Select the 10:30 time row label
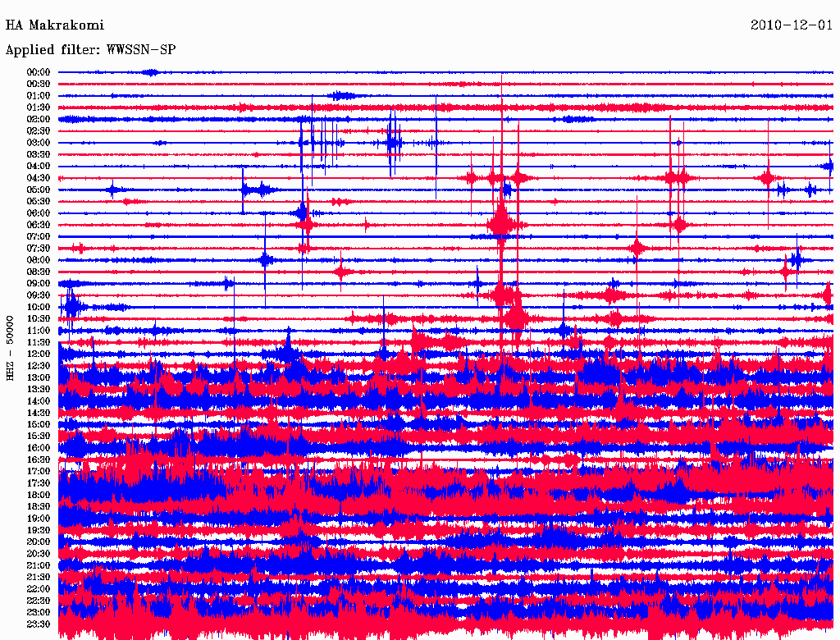The width and height of the screenshot is (840, 640). [x=39, y=319]
